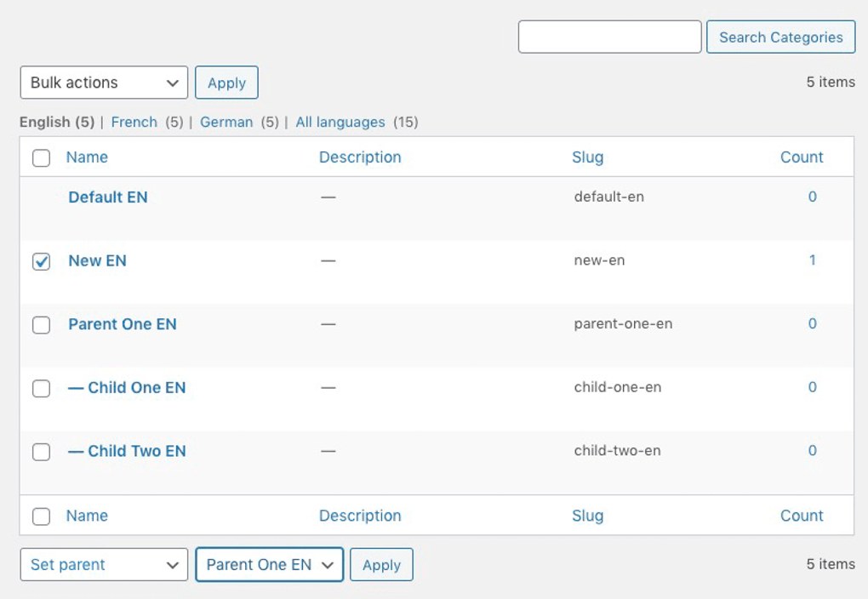Toggle the select-all checkbox in header row
The image size is (868, 599).
point(41,157)
